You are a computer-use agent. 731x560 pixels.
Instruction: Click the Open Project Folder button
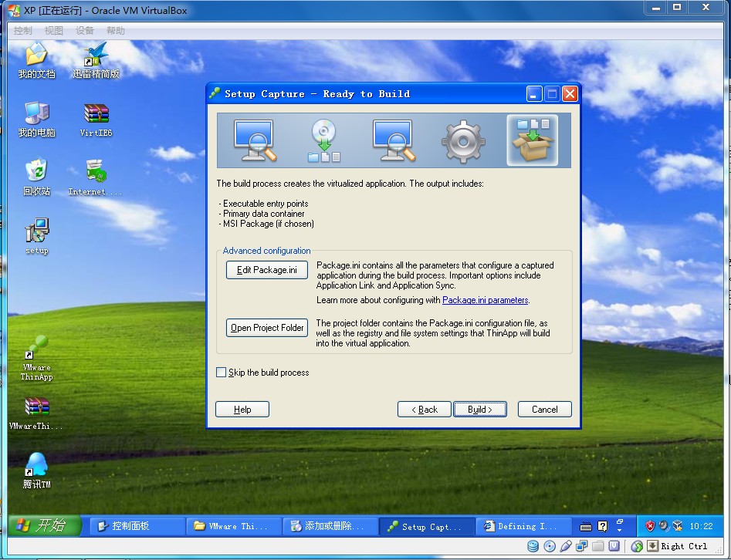[x=266, y=328]
